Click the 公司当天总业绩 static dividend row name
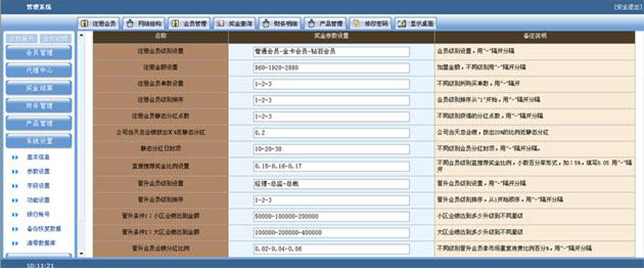 [160, 133]
